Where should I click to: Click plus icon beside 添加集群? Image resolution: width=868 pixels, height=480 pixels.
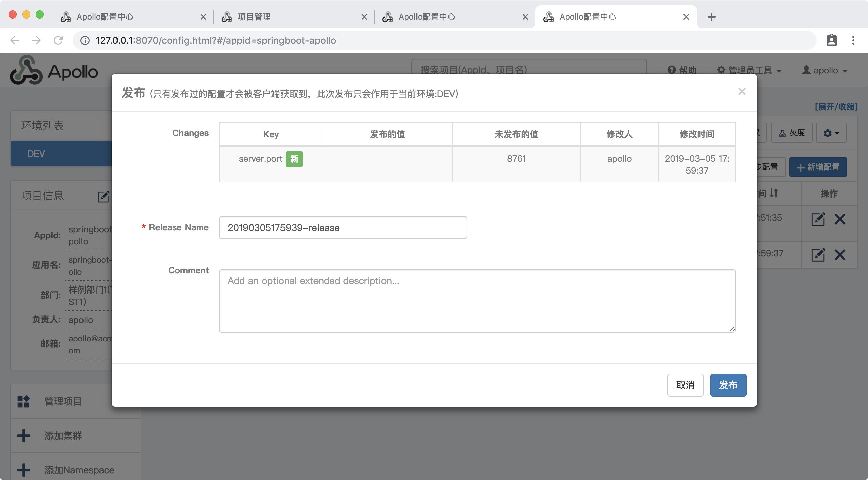coord(23,436)
